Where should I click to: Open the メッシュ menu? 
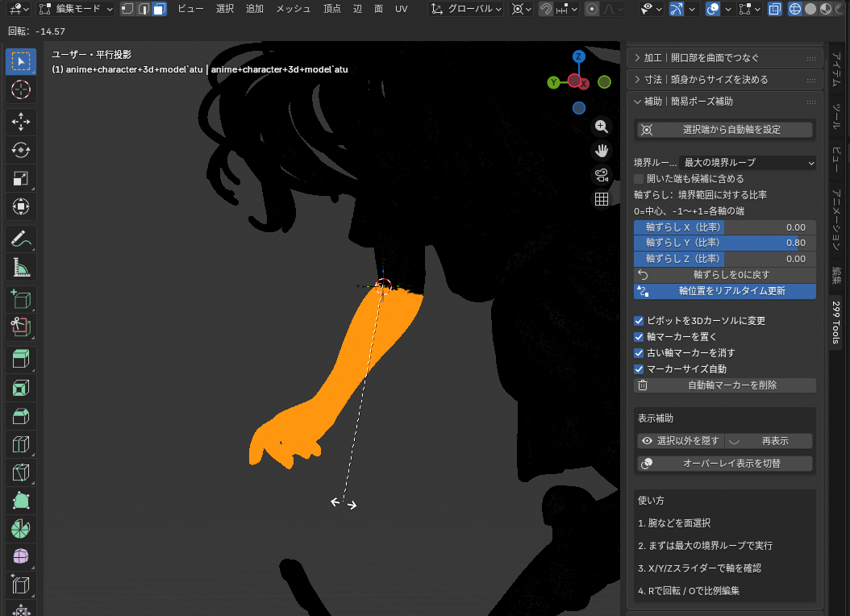294,9
